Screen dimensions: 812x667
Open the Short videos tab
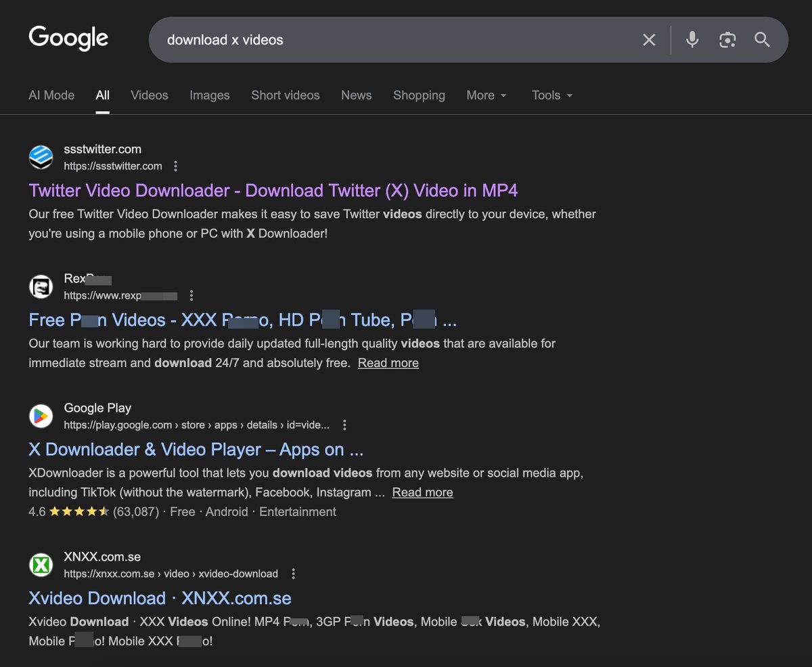[x=286, y=95]
